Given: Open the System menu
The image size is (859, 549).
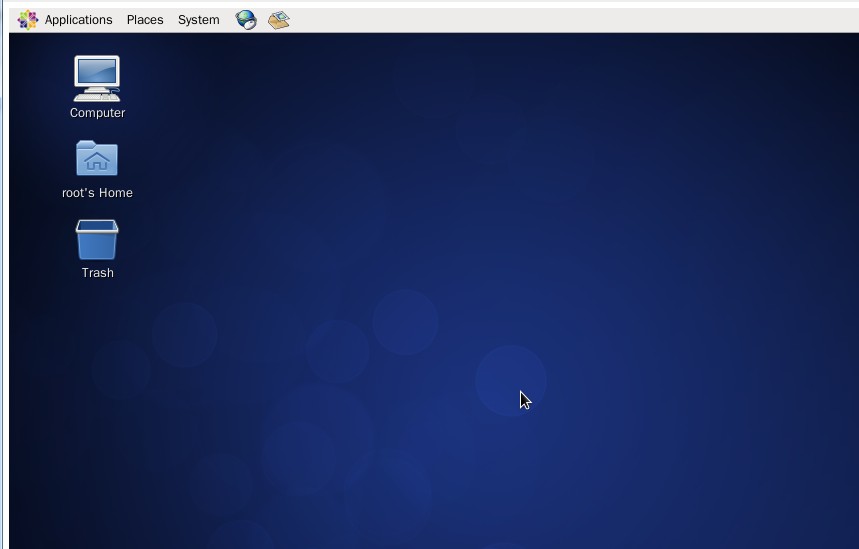Looking at the screenshot, I should tap(198, 20).
